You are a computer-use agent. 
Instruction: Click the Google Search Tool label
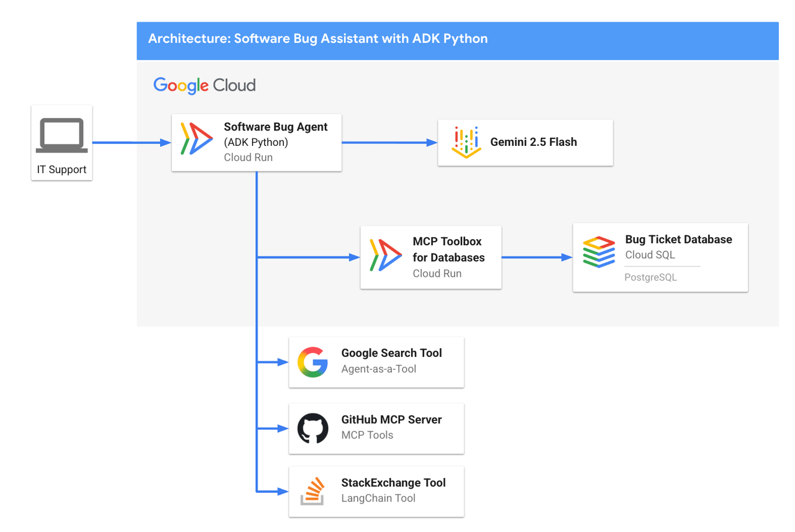[391, 353]
